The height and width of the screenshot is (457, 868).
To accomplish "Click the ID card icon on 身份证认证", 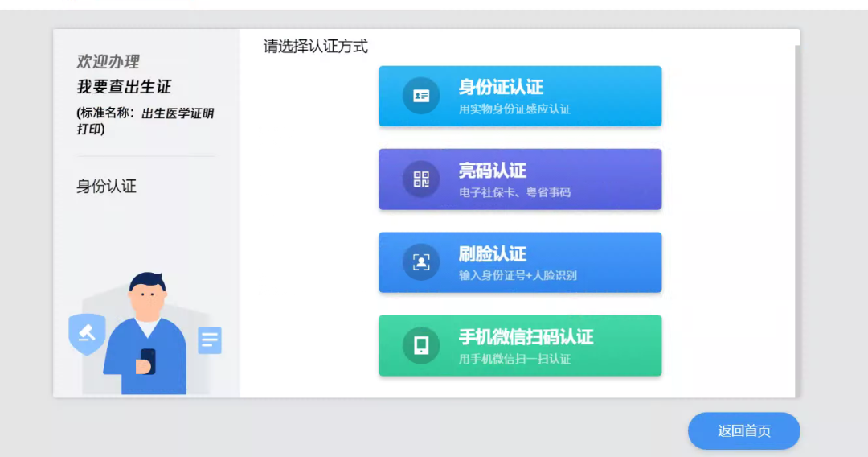I will pyautogui.click(x=420, y=96).
